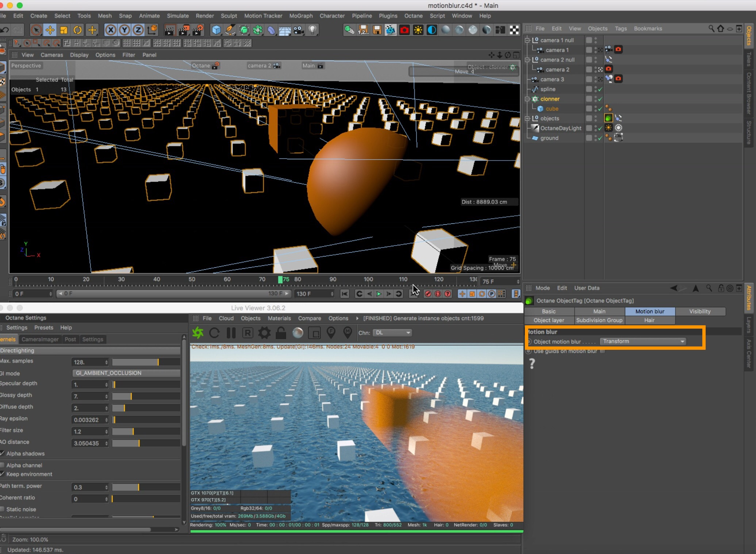The width and height of the screenshot is (756, 554).
Task: Click the Octane Live Viewer start icon
Action: [198, 333]
